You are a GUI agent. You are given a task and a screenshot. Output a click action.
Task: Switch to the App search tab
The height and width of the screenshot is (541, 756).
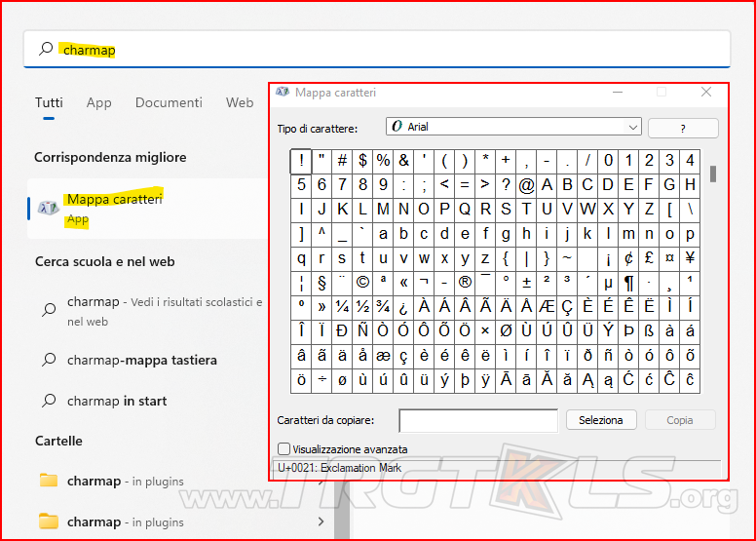[98, 102]
